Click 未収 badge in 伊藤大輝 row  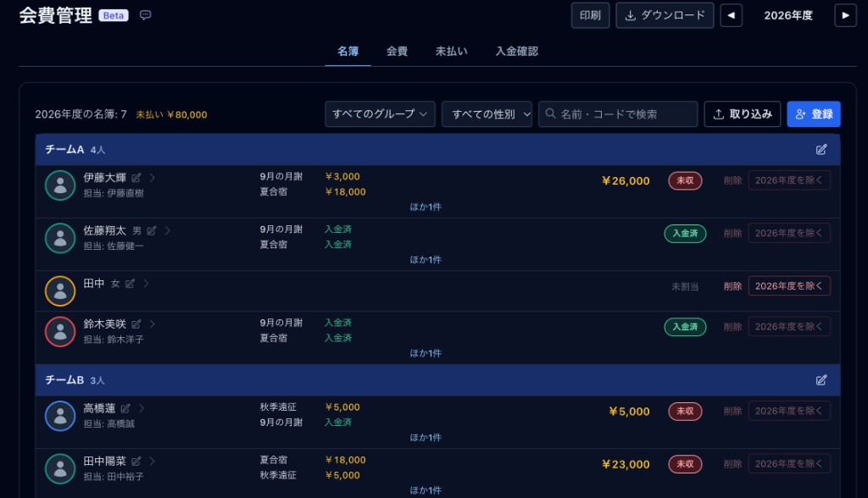coord(685,181)
